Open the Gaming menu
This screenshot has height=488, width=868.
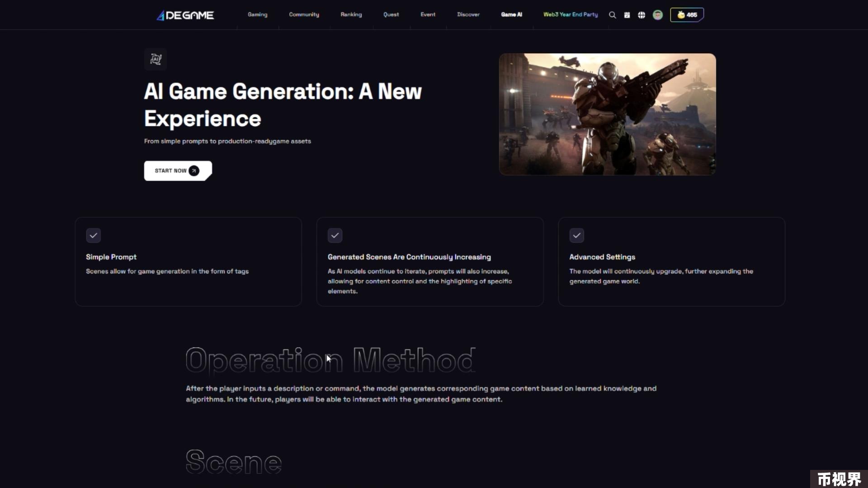point(258,14)
